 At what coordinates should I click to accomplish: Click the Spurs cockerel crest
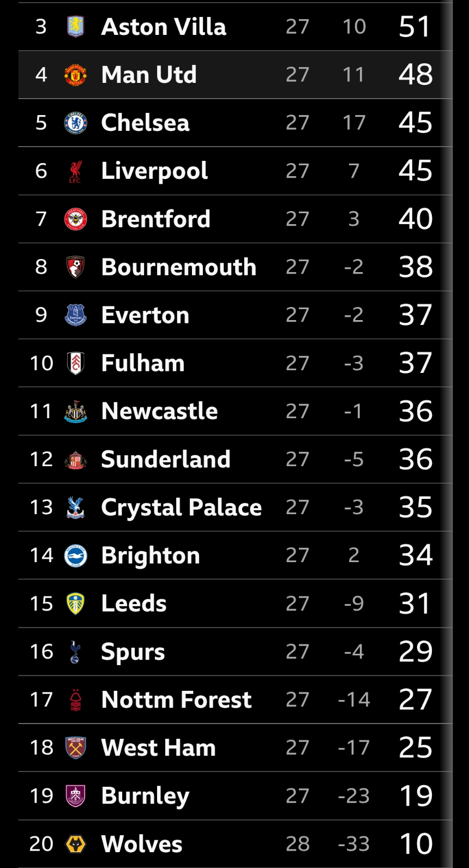click(x=75, y=652)
